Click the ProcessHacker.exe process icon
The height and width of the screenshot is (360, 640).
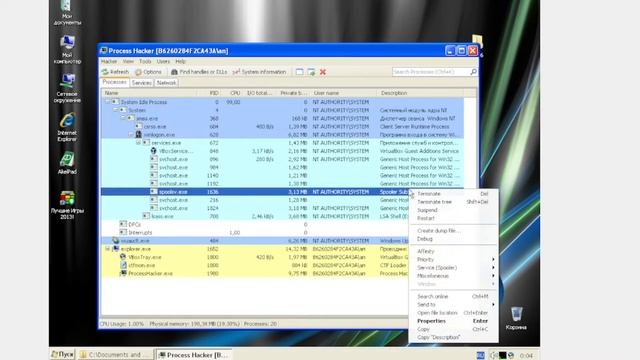click(123, 273)
